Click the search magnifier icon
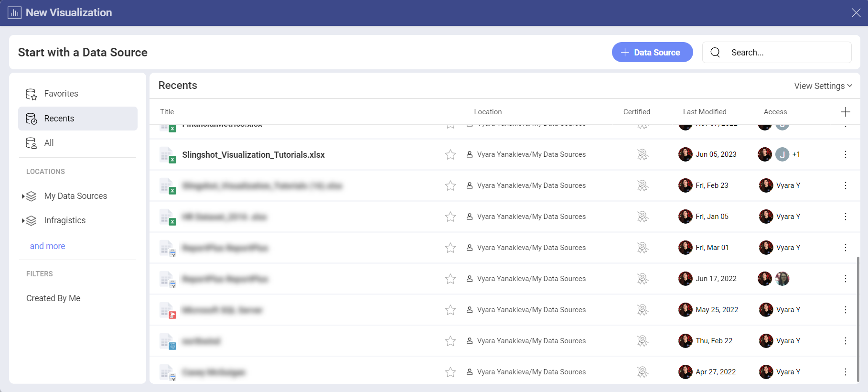The height and width of the screenshot is (392, 868). click(715, 52)
